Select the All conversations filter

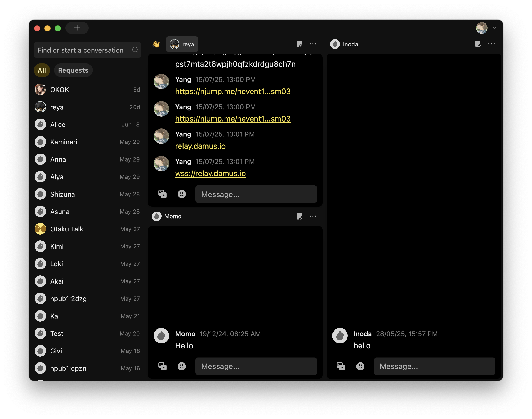42,70
